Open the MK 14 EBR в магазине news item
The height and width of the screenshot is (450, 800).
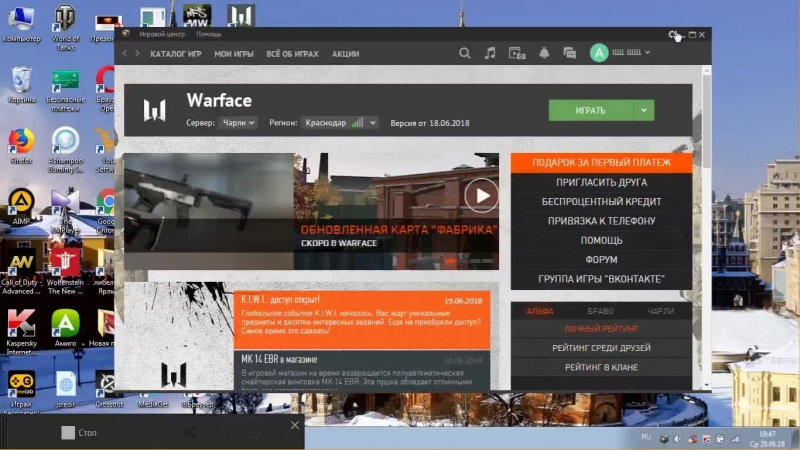tap(362, 371)
